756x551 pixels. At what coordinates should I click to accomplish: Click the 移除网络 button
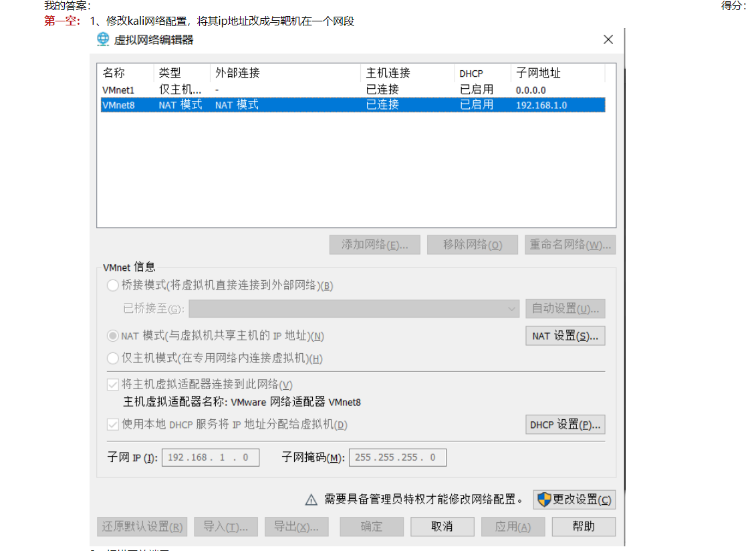click(x=473, y=245)
